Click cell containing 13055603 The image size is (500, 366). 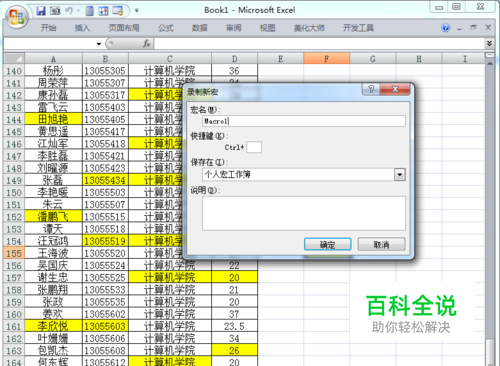[x=105, y=326]
